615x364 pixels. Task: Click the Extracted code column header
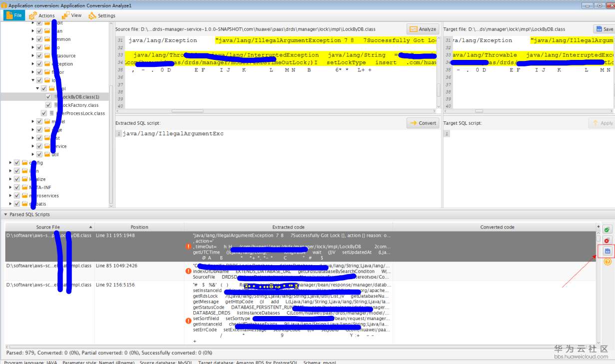(288, 227)
